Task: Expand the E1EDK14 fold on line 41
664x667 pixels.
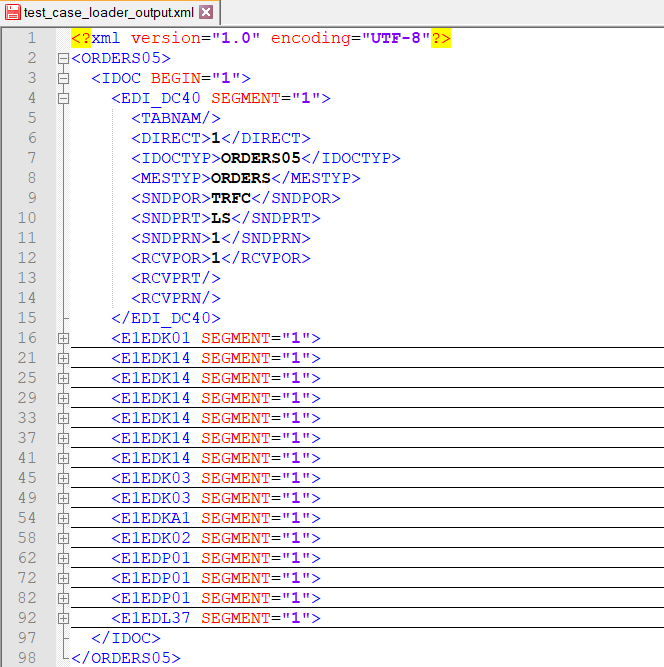Action: (64, 458)
